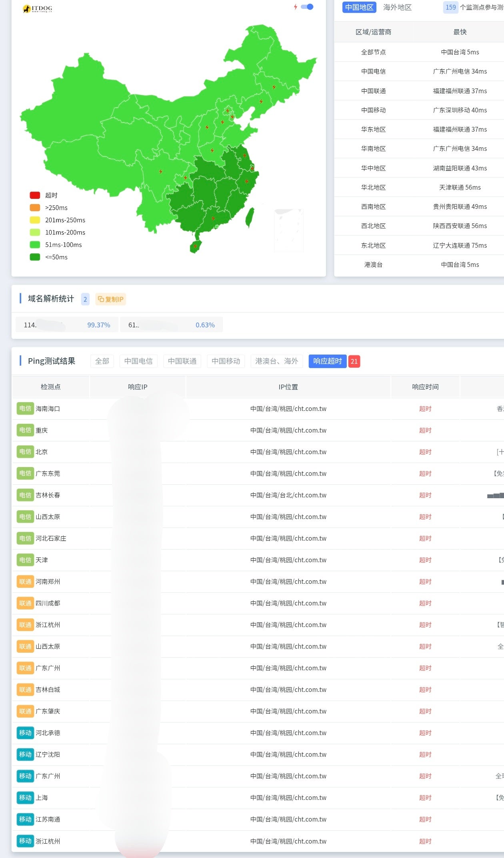
Task: Click the Taiwan island on the map
Action: pos(250,218)
